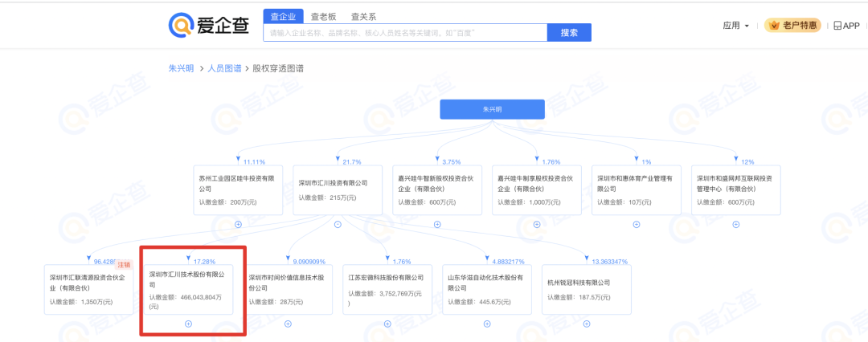Open 深圳市汇川投资有限公司 node
Image resolution: width=868 pixels, height=342 pixels.
338,189
